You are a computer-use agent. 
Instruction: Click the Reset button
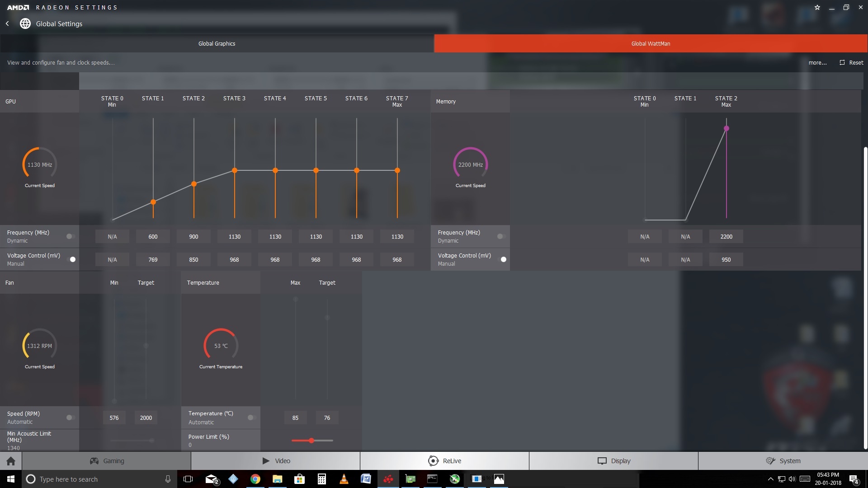[x=852, y=63]
